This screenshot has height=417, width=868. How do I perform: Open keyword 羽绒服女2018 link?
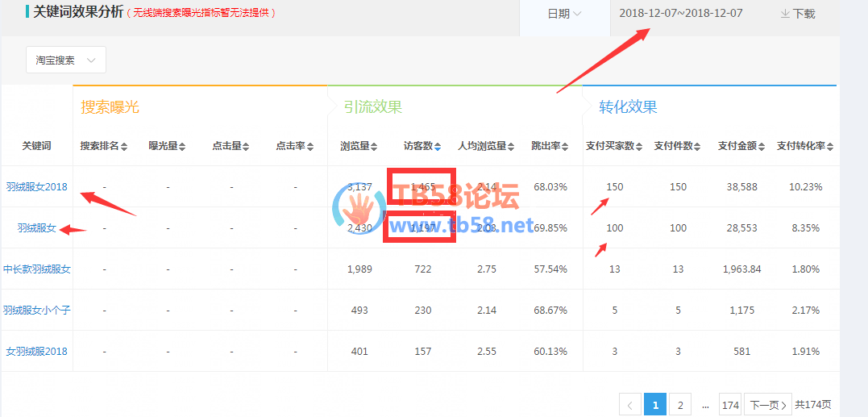[36, 187]
